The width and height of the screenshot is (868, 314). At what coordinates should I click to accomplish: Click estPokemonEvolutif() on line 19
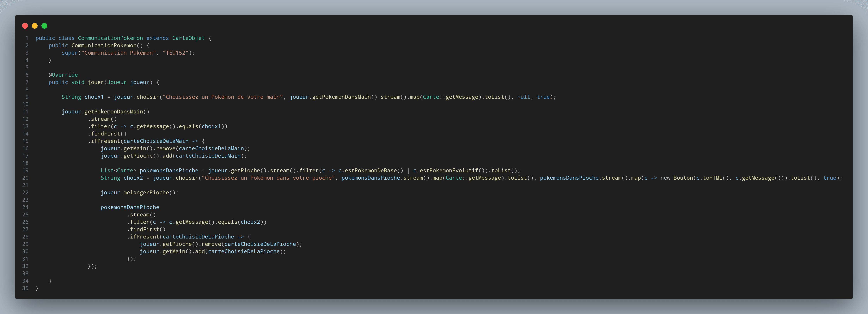452,171
